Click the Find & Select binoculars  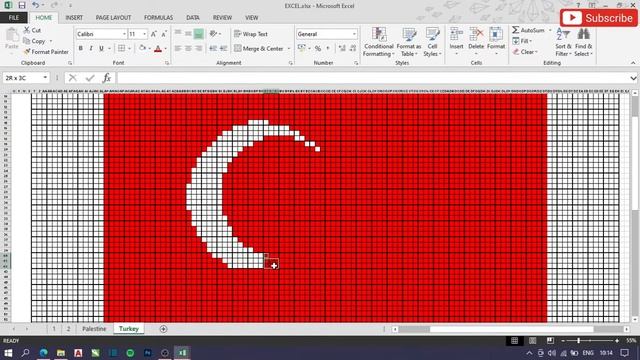584,34
